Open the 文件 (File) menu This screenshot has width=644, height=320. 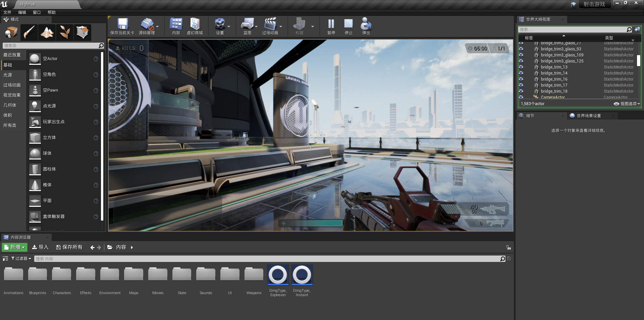click(x=7, y=12)
